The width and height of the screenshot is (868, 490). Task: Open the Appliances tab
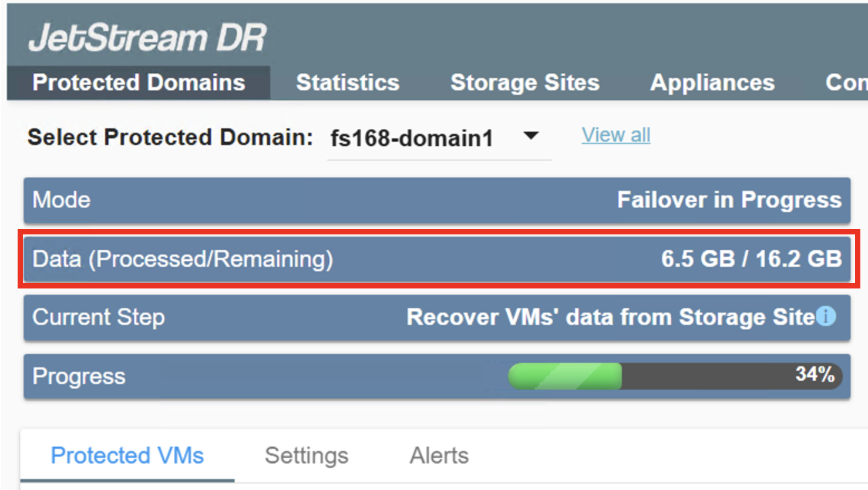[x=712, y=83]
